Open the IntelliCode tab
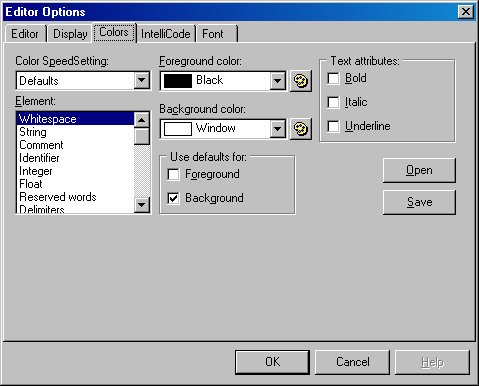 [x=166, y=34]
